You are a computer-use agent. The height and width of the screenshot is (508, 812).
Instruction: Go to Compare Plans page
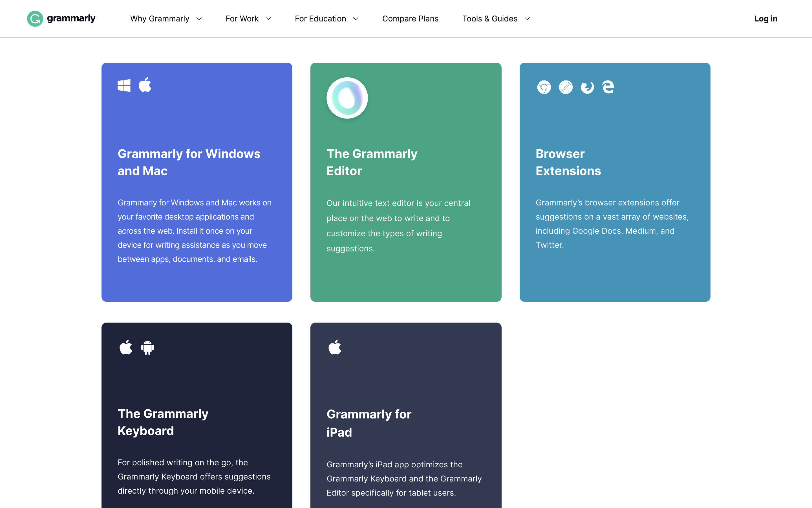point(410,19)
